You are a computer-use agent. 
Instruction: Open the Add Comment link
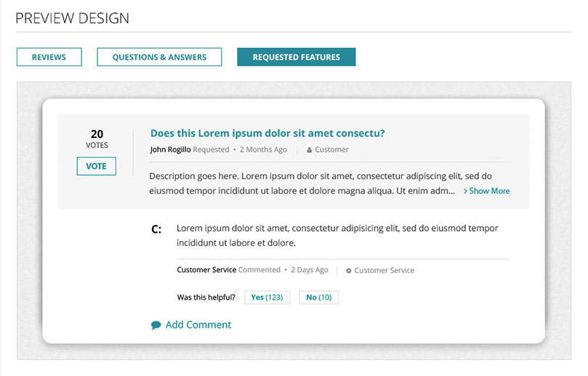198,324
